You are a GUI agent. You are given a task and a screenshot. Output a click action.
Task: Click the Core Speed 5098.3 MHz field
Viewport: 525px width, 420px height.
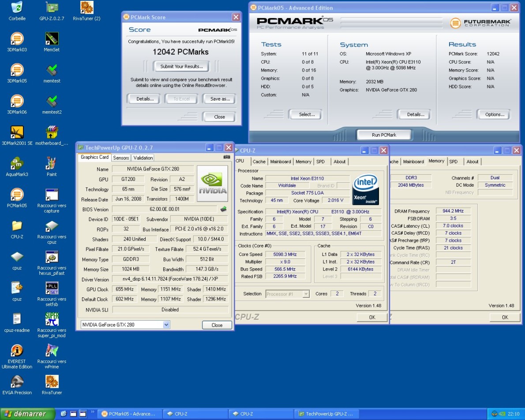pos(285,254)
